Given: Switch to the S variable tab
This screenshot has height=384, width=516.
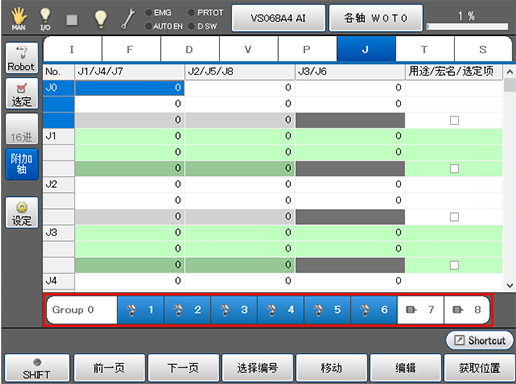Looking at the screenshot, I should (x=483, y=49).
